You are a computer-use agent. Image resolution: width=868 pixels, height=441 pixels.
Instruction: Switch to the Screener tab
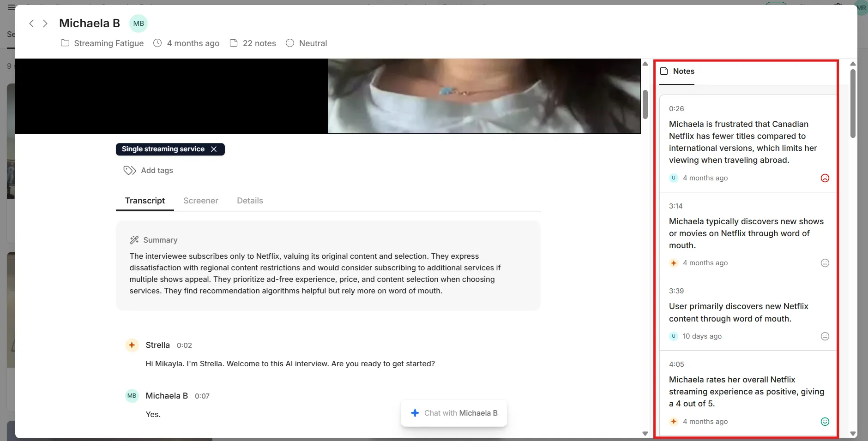tap(201, 201)
